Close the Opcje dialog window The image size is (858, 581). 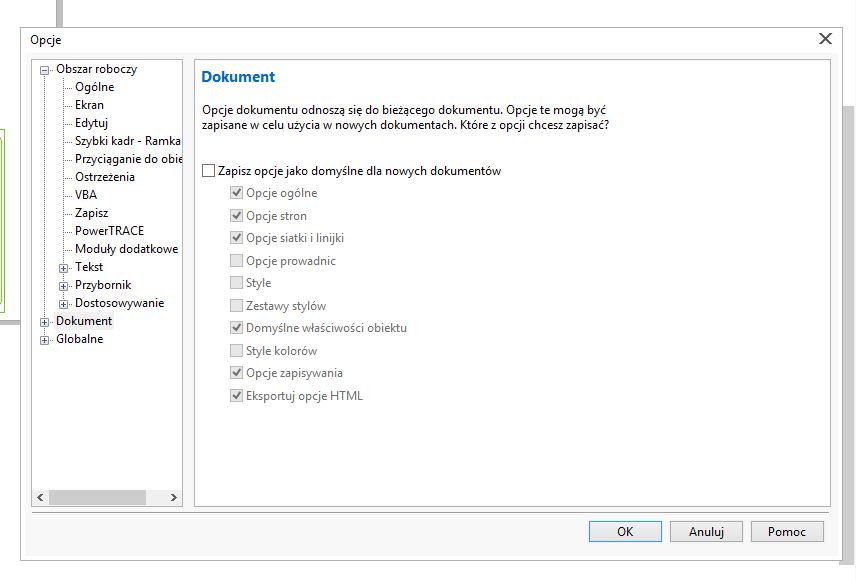(x=825, y=39)
